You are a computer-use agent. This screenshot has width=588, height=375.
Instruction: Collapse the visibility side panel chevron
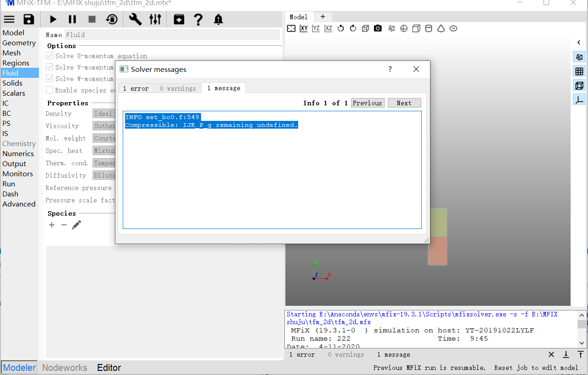pos(579,43)
